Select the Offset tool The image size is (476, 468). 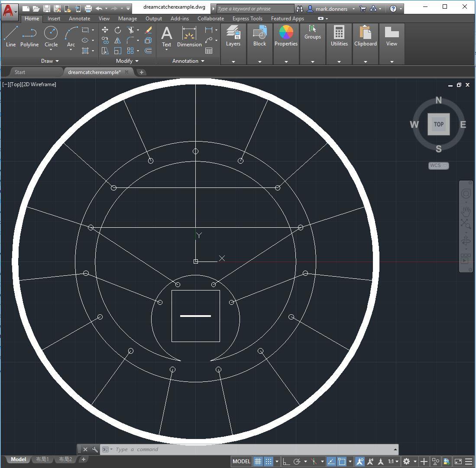coord(149,51)
